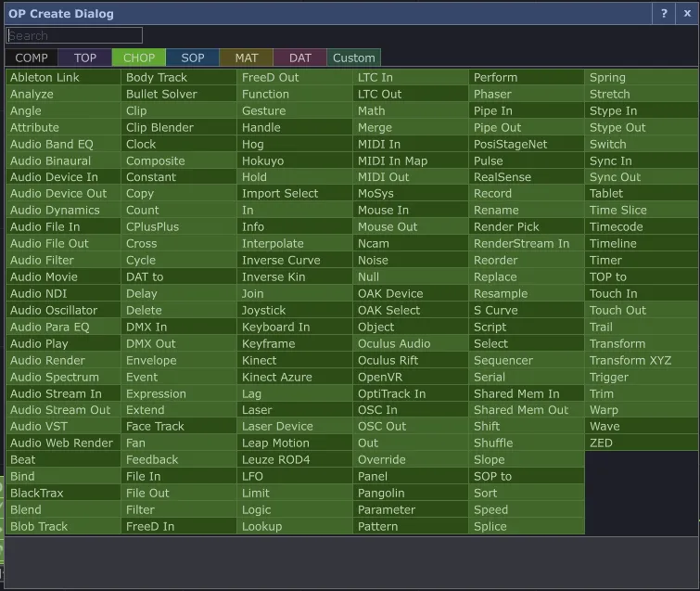Pick the Count operator
Image resolution: width=700 pixels, height=591 pixels.
(179, 210)
